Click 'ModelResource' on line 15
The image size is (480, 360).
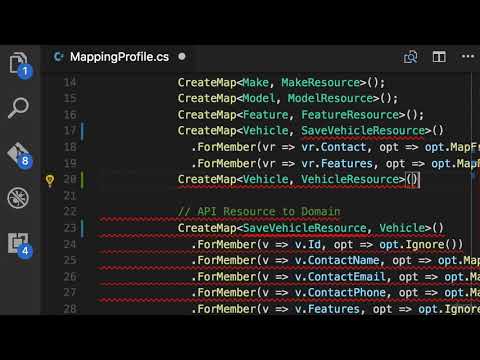330,98
